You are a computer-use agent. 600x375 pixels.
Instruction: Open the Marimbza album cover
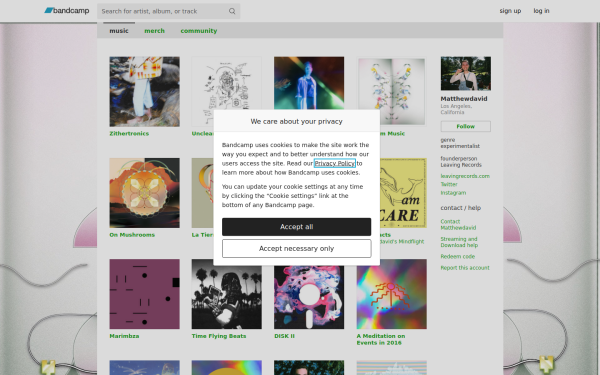coord(144,294)
